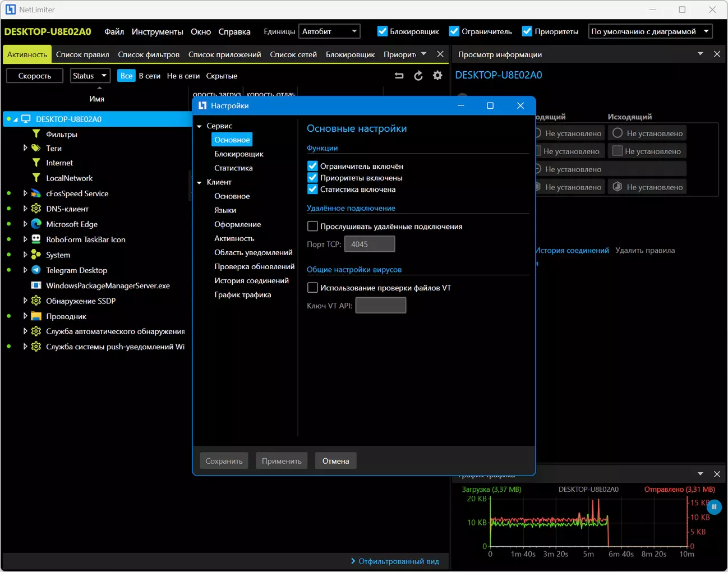Click the System process icon
This screenshot has height=572, width=728.
(x=36, y=255)
